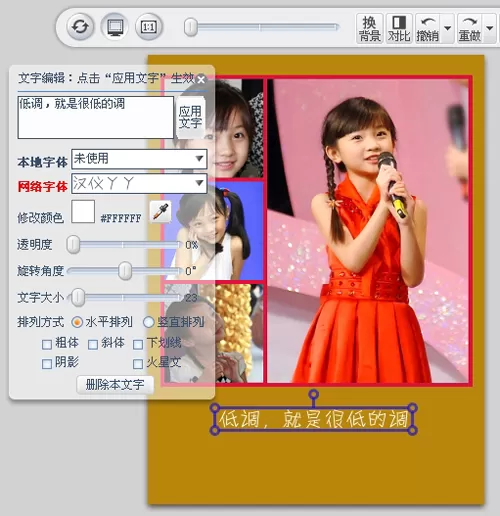500x516 pixels.
Task: Click the 本地字体 label
Action: tap(43, 162)
